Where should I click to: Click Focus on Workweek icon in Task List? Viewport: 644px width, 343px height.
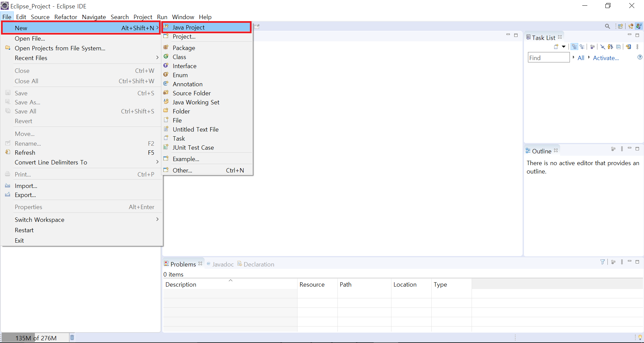point(592,47)
